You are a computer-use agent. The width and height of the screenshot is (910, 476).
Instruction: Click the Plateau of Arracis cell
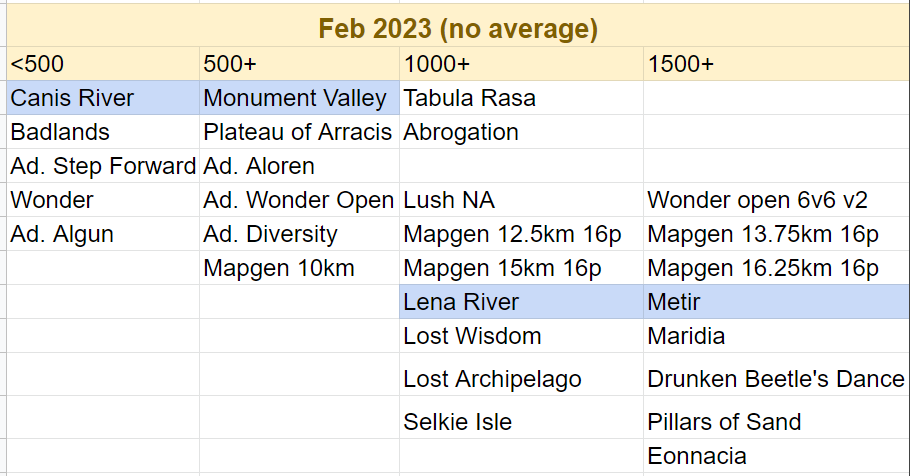[299, 132]
